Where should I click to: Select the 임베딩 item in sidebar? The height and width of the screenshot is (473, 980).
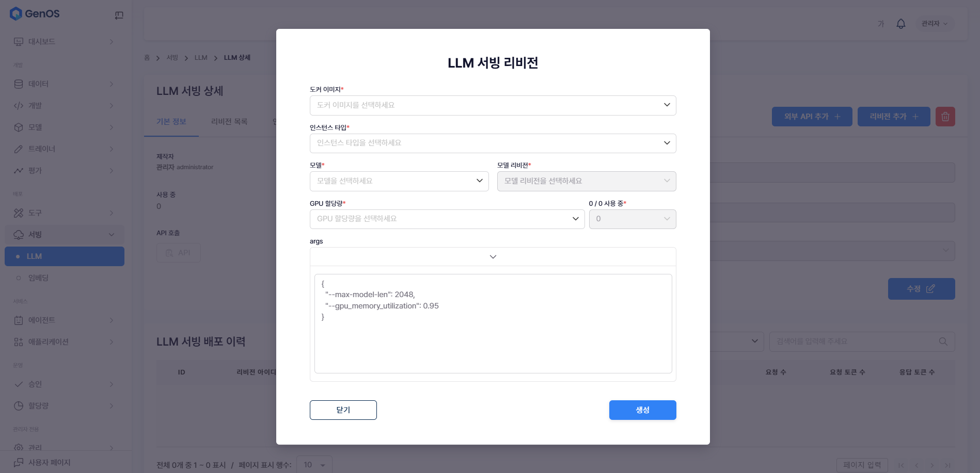[x=39, y=278]
